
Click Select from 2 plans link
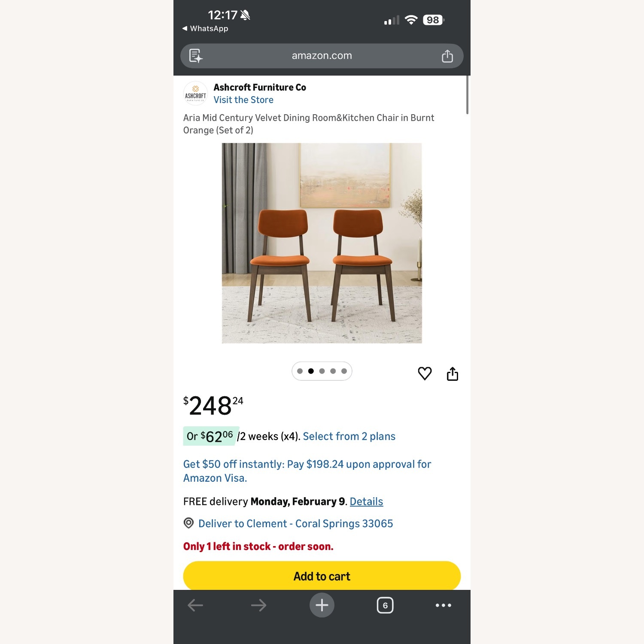[349, 436]
